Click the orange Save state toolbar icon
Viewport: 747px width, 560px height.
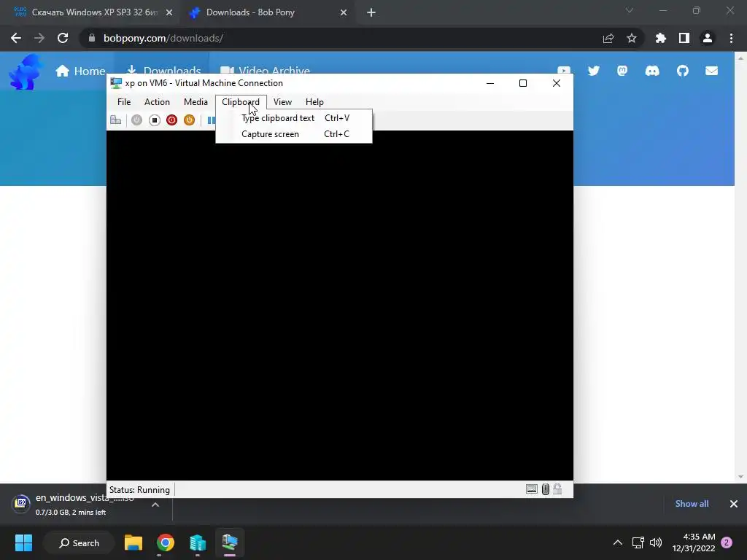[189, 120]
